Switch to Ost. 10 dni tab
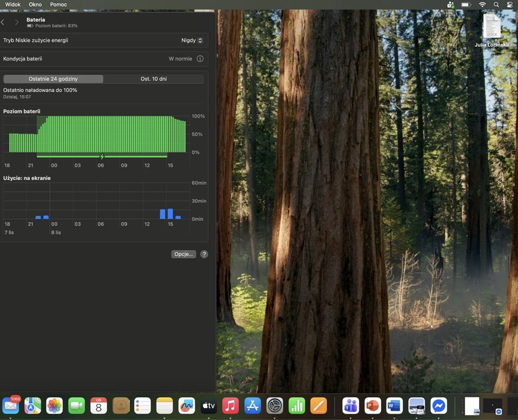This screenshot has width=518, height=420. (x=154, y=79)
